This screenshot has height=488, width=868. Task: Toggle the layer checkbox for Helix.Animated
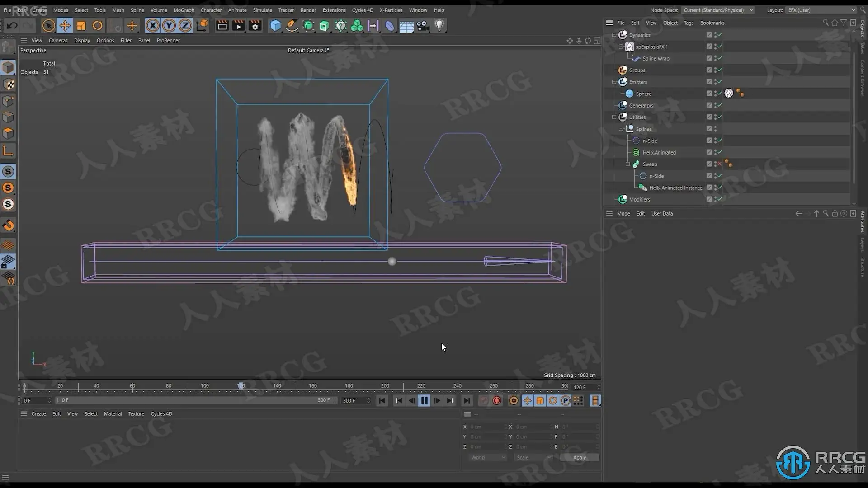709,152
